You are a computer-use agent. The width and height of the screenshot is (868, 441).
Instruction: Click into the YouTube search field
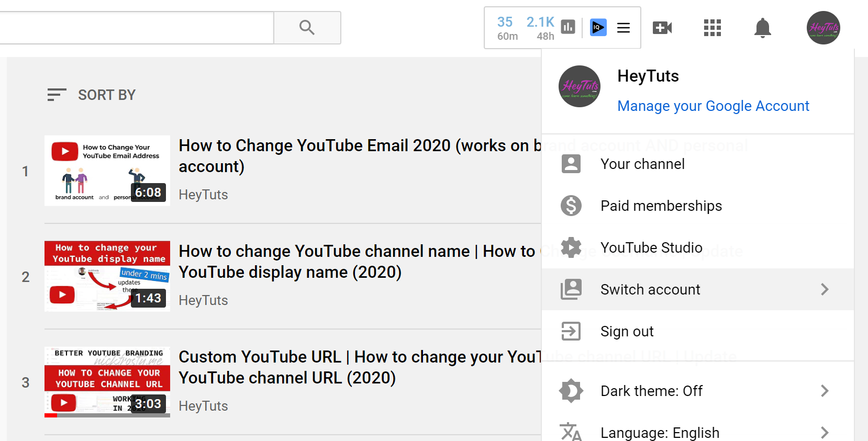pyautogui.click(x=136, y=28)
